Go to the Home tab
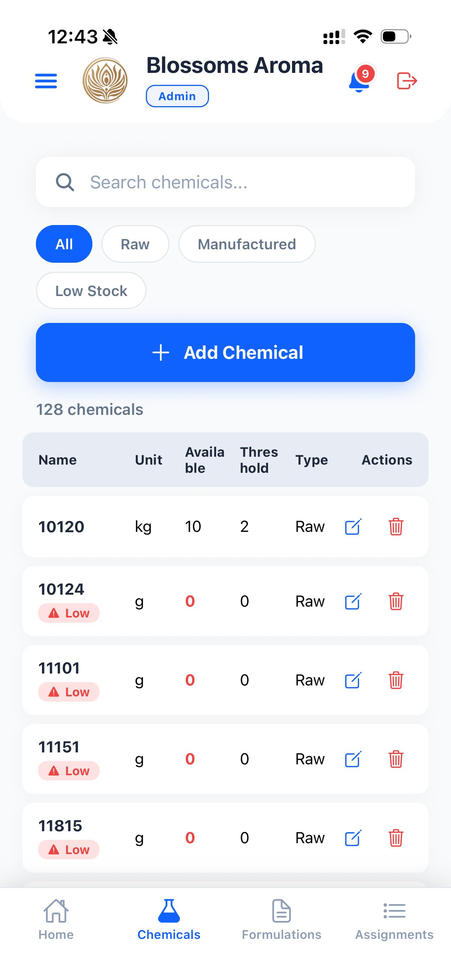This screenshot has height=980, width=451. [56, 919]
